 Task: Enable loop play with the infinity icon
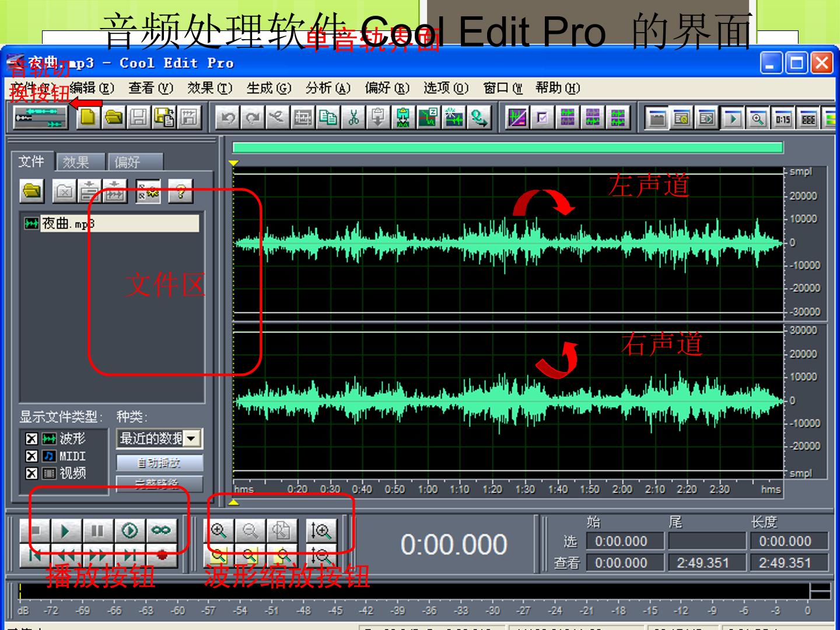click(161, 531)
